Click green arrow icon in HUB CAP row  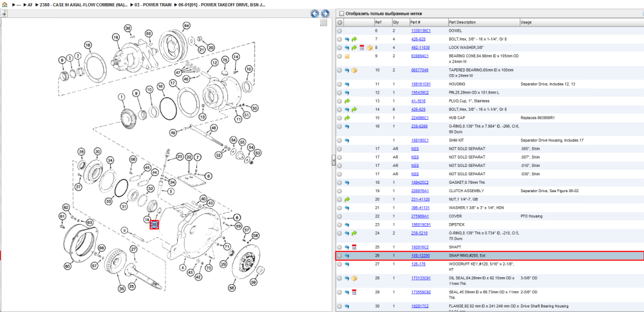point(346,117)
